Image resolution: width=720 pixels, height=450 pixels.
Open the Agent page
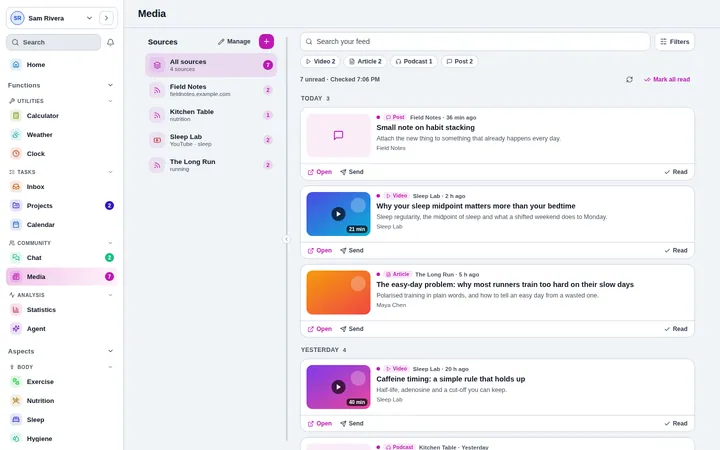[62, 329]
